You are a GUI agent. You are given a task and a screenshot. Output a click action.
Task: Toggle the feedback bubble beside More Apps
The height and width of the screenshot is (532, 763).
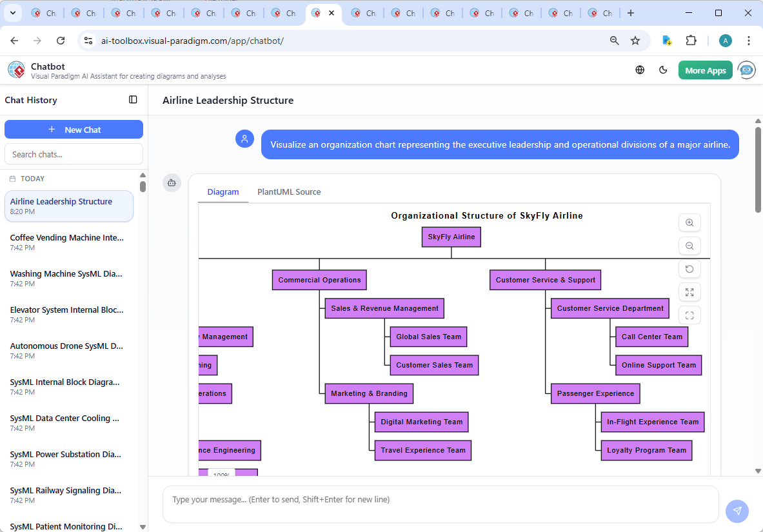click(746, 70)
